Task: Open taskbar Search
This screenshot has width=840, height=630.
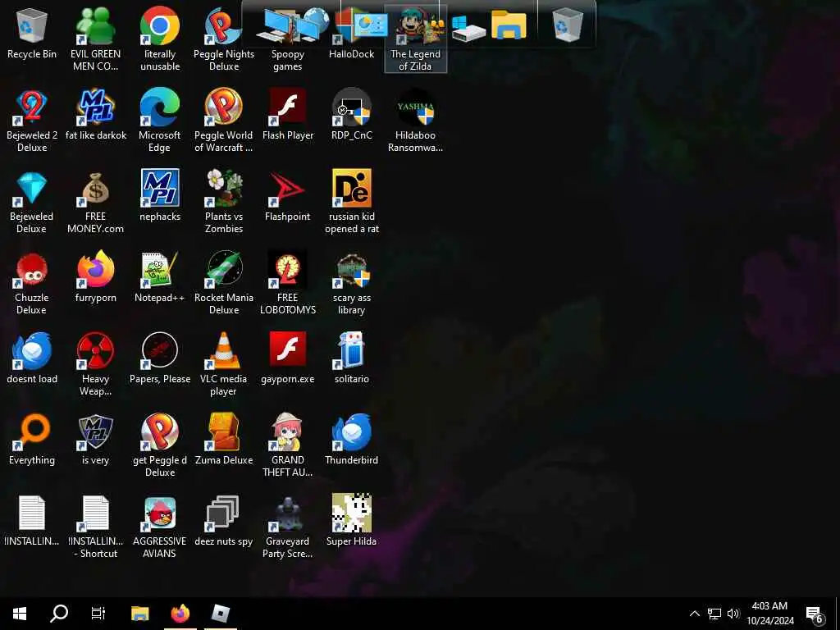Action: click(59, 614)
